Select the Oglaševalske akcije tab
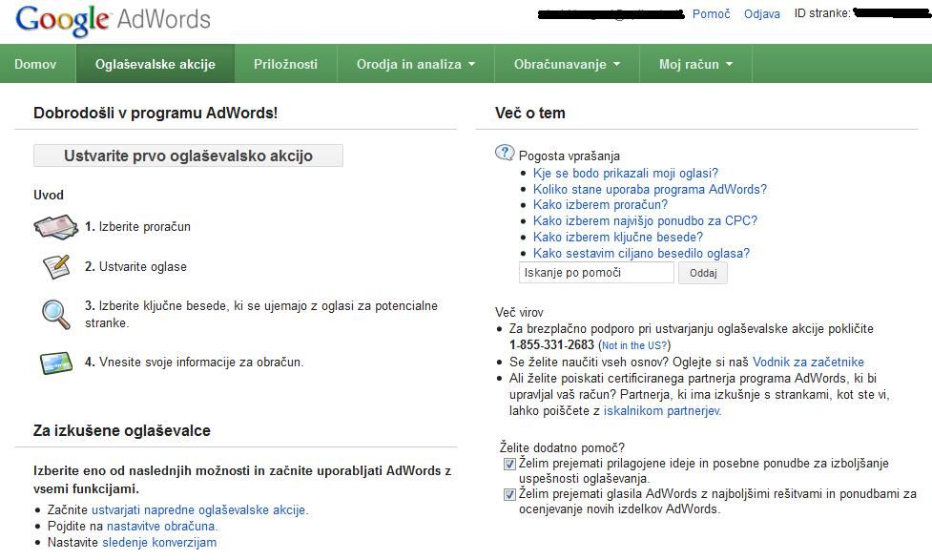This screenshot has height=560, width=932. (x=155, y=65)
